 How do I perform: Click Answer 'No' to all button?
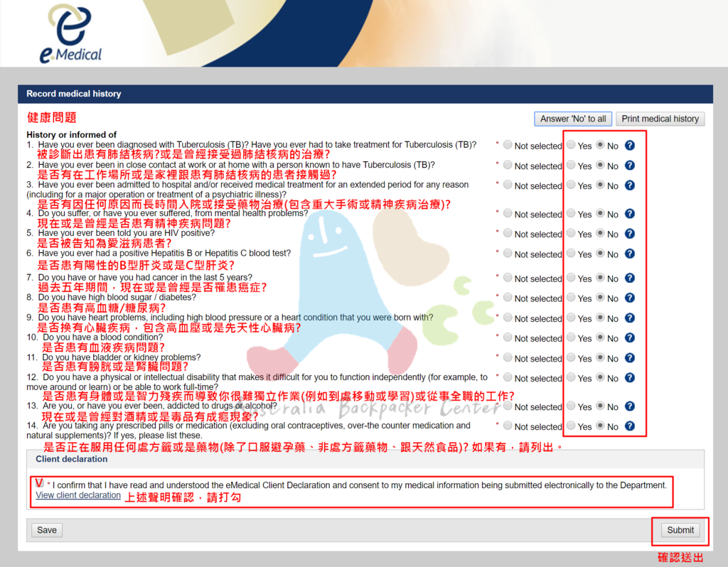pyautogui.click(x=573, y=119)
